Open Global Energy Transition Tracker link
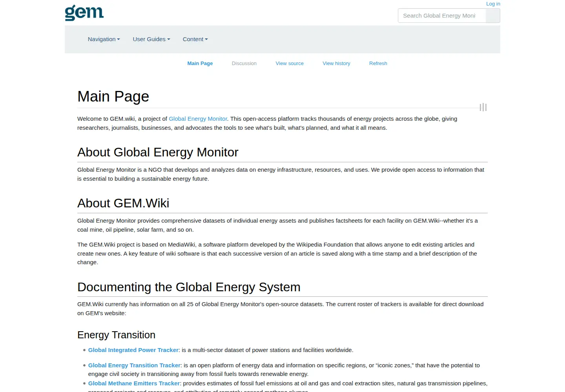Screen dimensions: 565x392 pos(134,365)
